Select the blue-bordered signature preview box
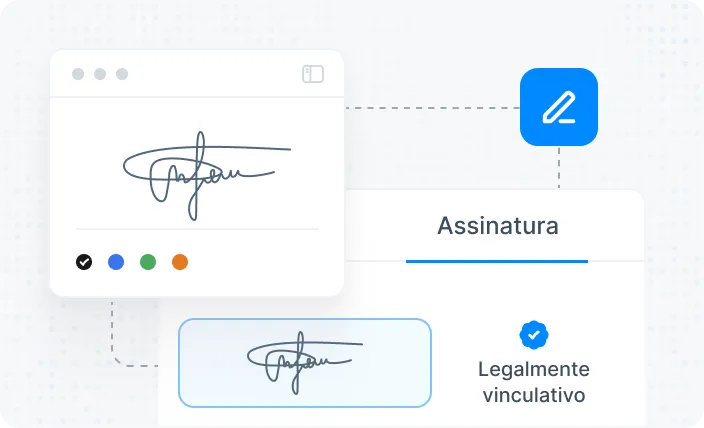The width and height of the screenshot is (704, 428). coord(305,363)
